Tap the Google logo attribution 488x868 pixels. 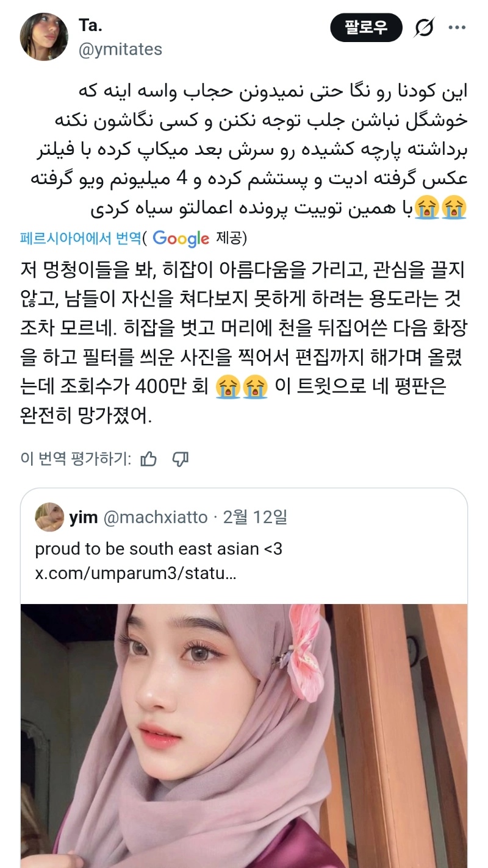(x=181, y=238)
